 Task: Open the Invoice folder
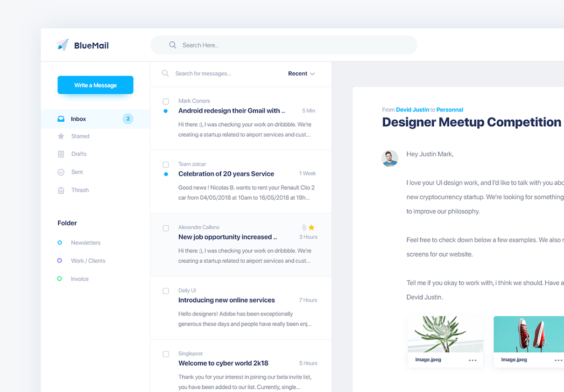click(x=80, y=279)
